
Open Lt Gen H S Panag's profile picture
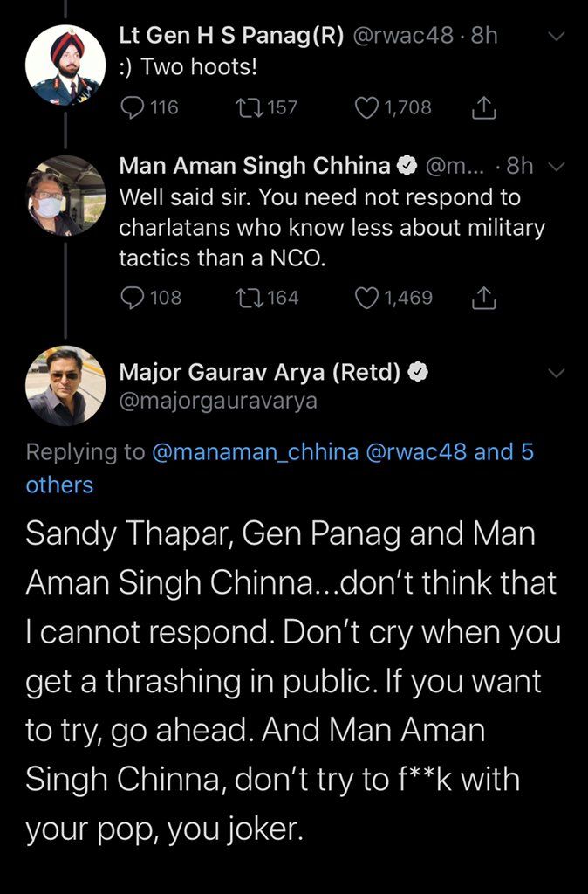click(65, 65)
